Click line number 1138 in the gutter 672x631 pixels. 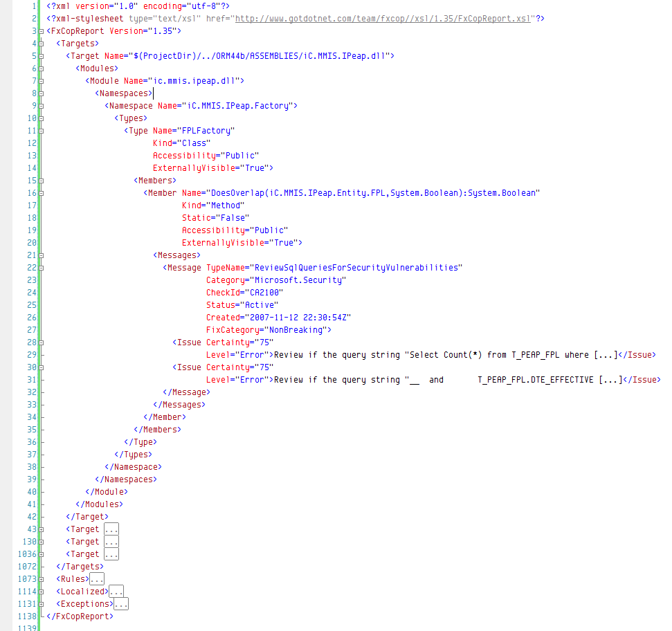click(27, 616)
